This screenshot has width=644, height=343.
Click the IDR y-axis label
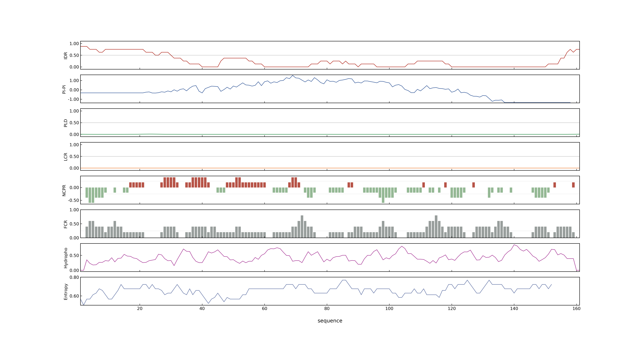(66, 55)
